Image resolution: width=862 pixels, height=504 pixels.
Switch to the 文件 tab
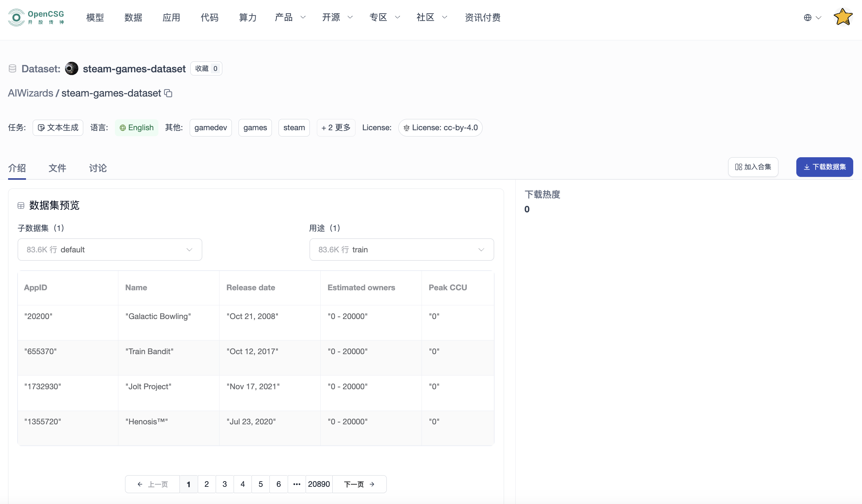point(57,168)
